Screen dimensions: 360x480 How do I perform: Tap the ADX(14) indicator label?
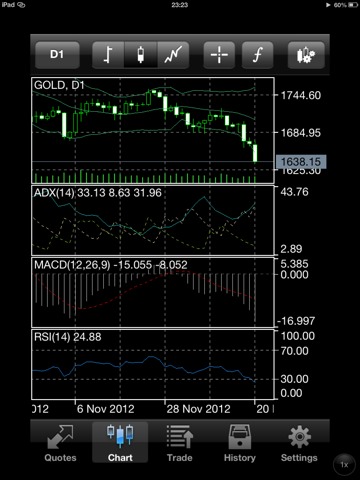54,193
